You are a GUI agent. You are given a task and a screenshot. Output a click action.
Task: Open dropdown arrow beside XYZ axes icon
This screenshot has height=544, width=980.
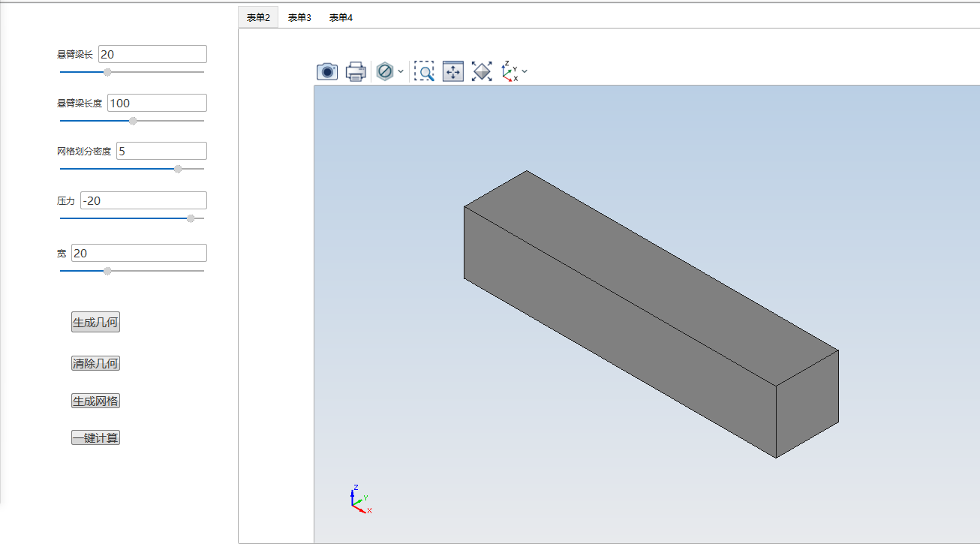(525, 71)
